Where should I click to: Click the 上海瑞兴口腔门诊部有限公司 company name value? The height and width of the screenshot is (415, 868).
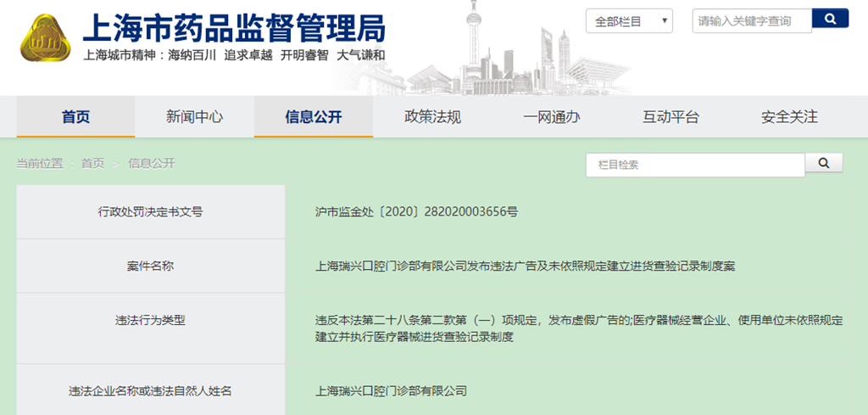pos(391,391)
